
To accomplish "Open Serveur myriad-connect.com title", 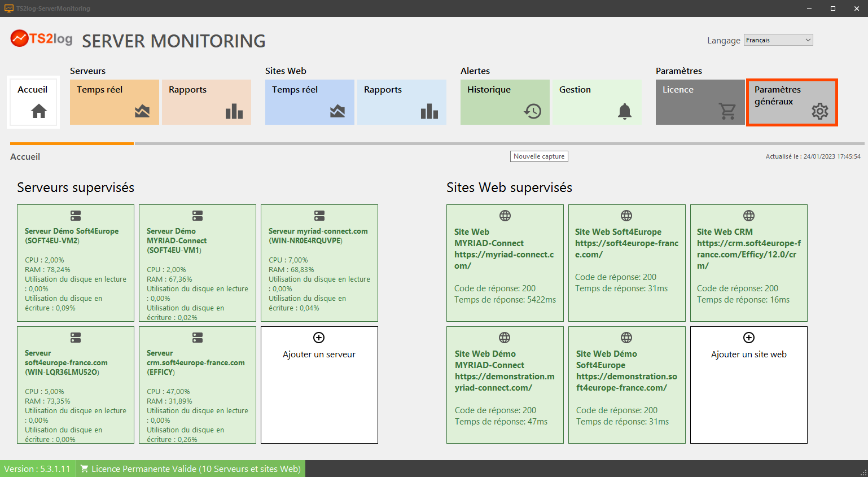I will click(x=318, y=236).
